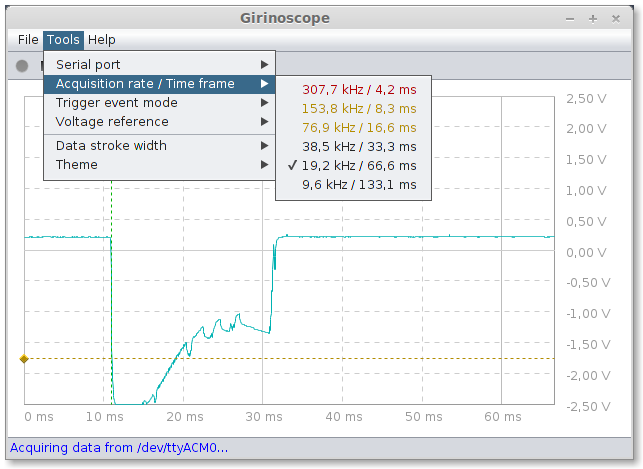Select the checked 19,2 kHz / 66,6 ms rate
The height and width of the screenshot is (469, 643).
pyautogui.click(x=353, y=166)
